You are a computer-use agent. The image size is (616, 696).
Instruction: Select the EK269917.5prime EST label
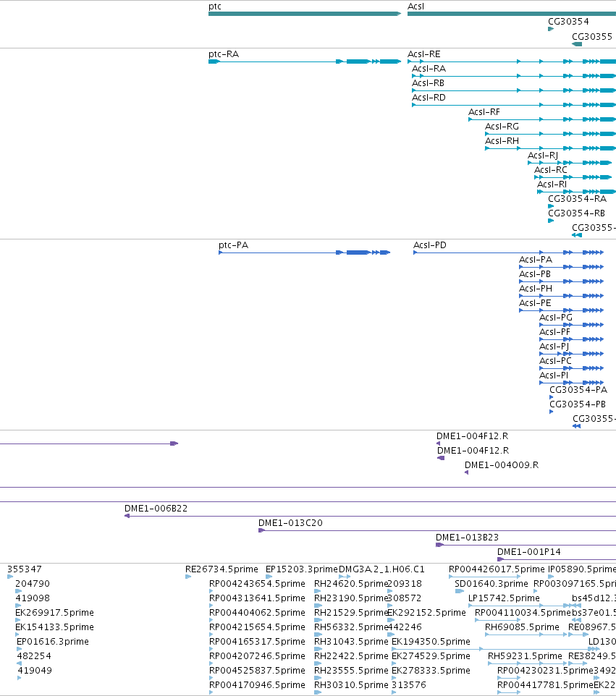click(54, 613)
